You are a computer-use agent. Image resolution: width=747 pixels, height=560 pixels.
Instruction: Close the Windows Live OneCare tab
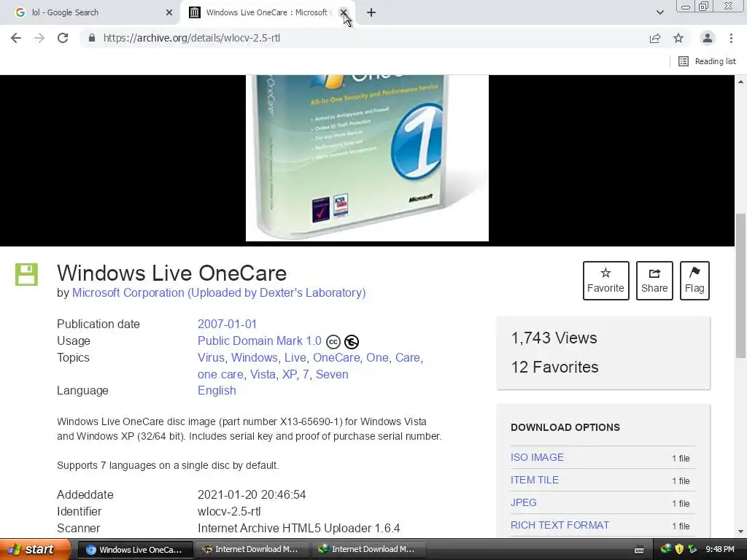tap(343, 12)
